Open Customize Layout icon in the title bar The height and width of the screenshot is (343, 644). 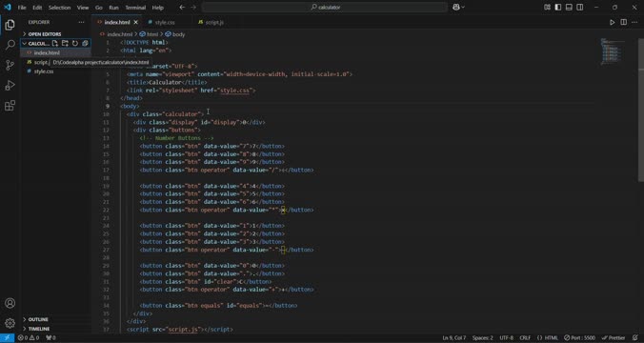coord(547,7)
